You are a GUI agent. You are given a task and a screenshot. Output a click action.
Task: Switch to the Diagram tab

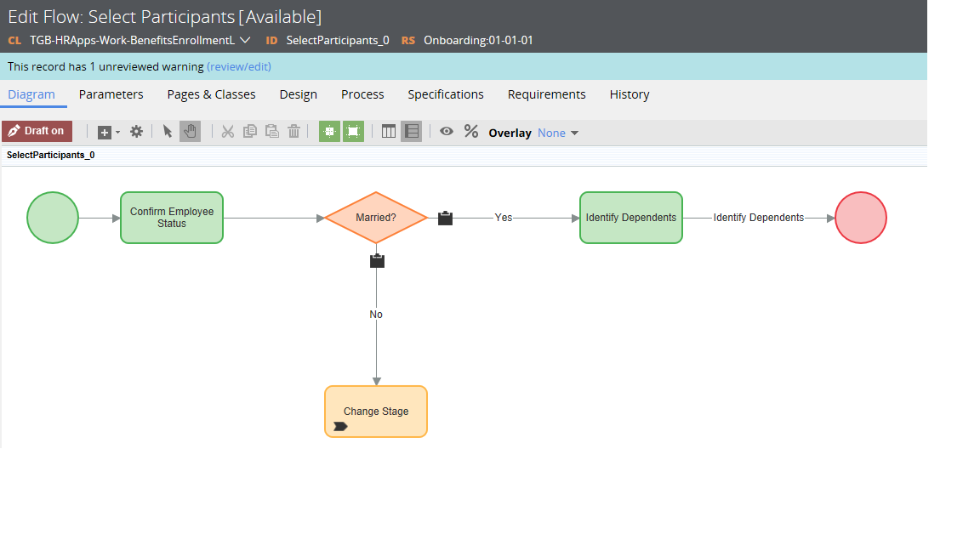[x=31, y=94]
